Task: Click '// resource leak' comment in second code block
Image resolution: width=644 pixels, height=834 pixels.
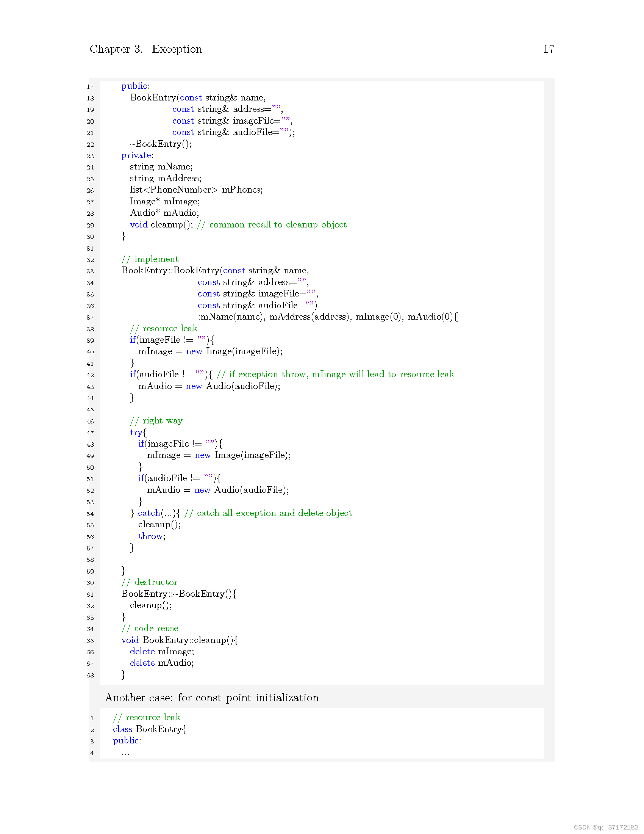Action: [147, 718]
